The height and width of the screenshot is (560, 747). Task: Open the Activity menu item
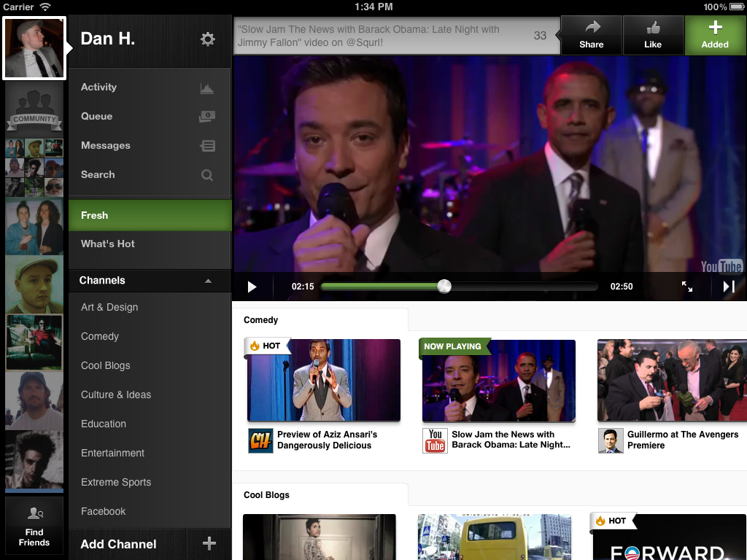(150, 87)
